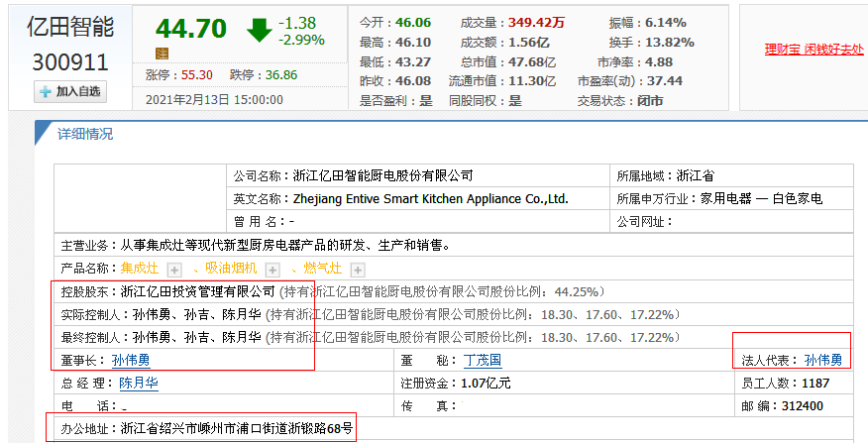Image resolution: width=868 pixels, height=443 pixels.
Task: Click the 注册资金 1.07亿元 cell
Action: coord(564,384)
